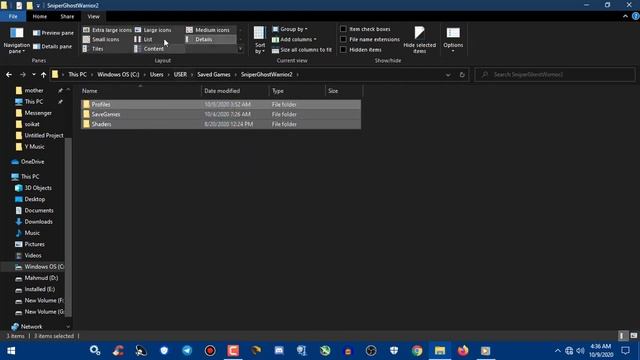The height and width of the screenshot is (360, 640).
Task: Go up one folder level
Action: (43, 75)
